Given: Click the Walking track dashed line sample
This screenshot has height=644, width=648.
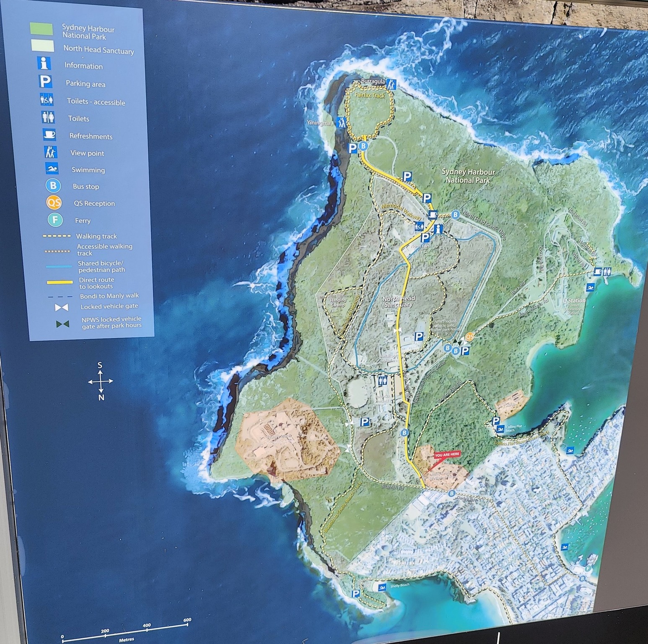Looking at the screenshot, I should [x=57, y=236].
